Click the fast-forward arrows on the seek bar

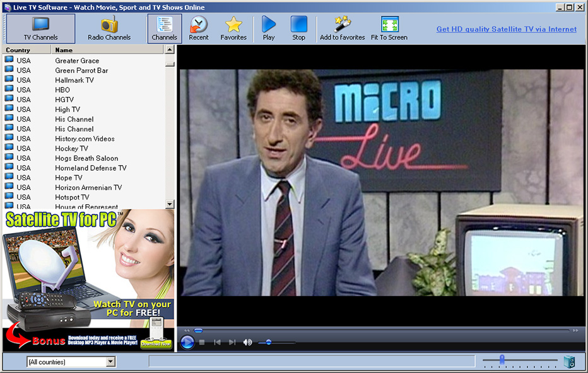coord(575,331)
